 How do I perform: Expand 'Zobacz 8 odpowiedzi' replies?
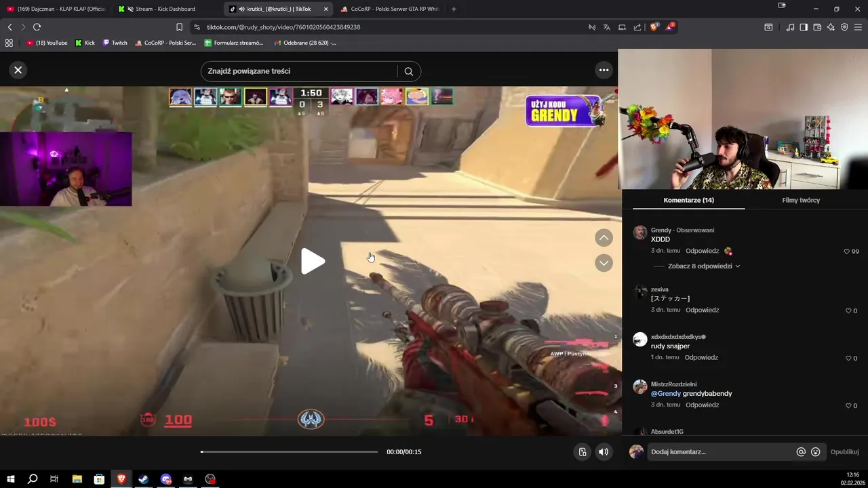pyautogui.click(x=703, y=266)
